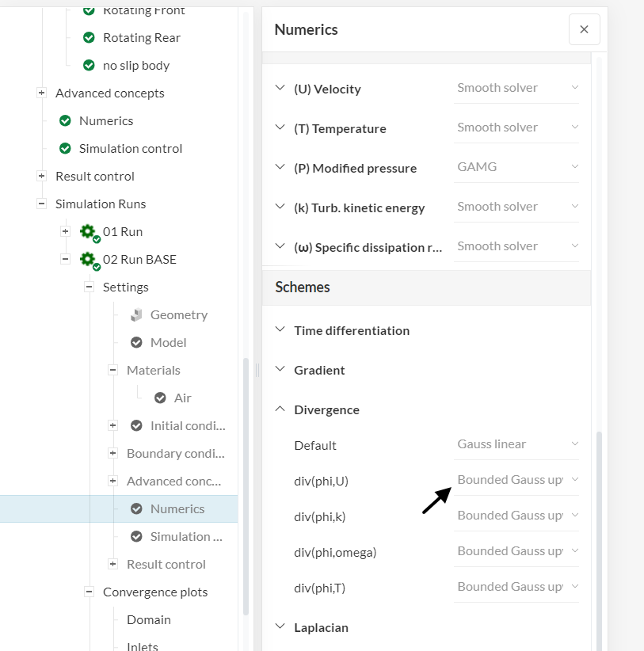Image resolution: width=644 pixels, height=651 pixels.
Task: Click the 01 Run gear status icon
Action: click(89, 232)
